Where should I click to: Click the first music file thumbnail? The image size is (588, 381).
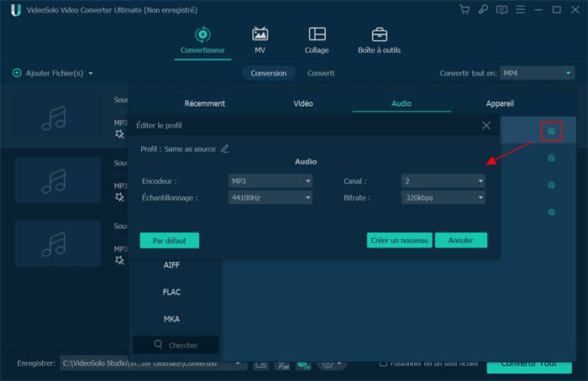pos(57,117)
